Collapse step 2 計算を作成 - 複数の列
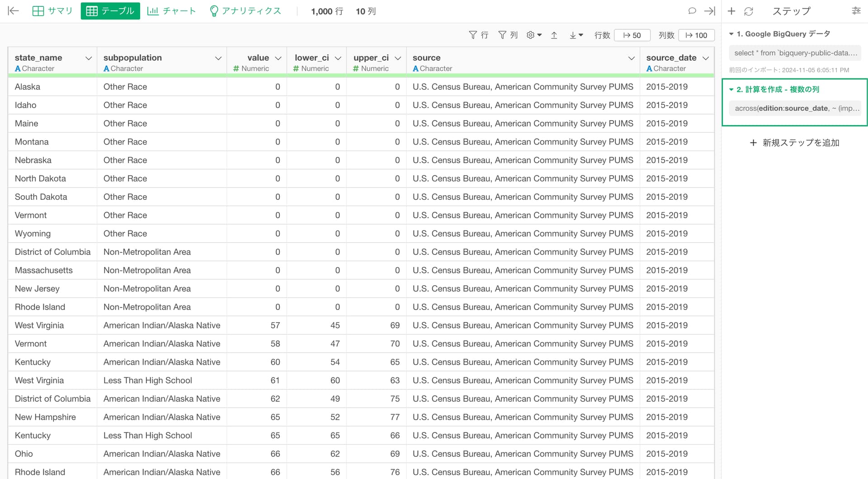 coord(731,89)
